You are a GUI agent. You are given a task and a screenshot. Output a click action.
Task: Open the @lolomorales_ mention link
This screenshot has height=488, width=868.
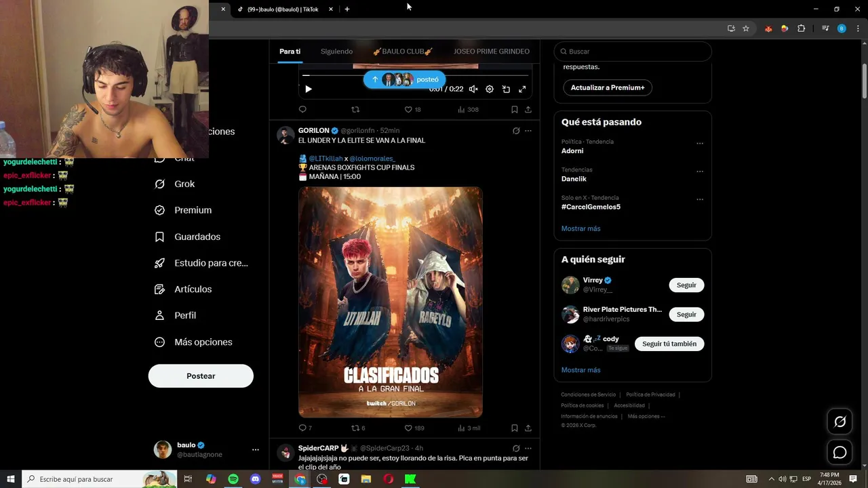372,159
